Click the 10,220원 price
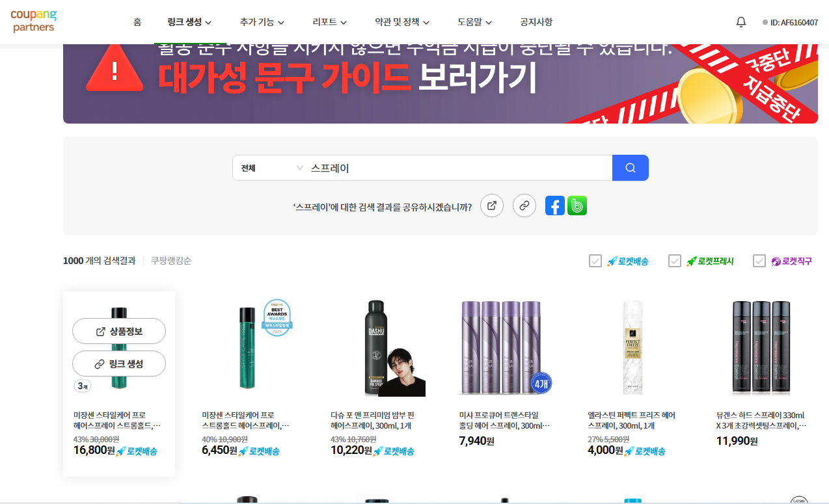This screenshot has height=504, width=829. (x=351, y=450)
